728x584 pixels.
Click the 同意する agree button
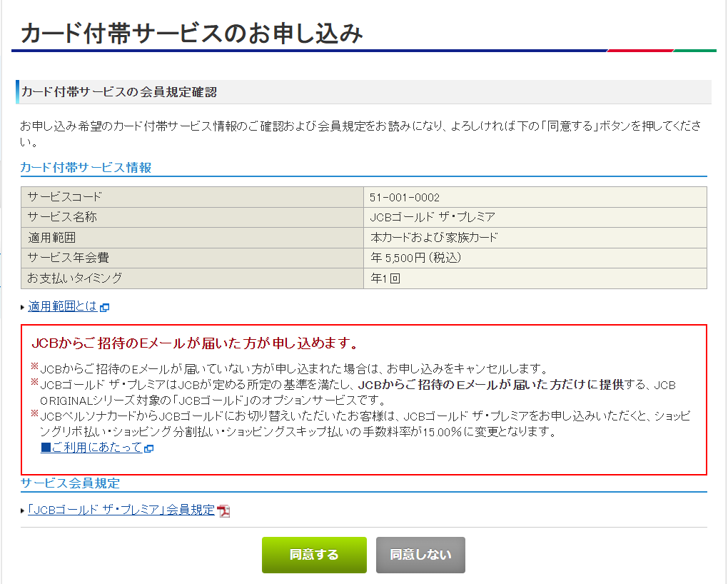[x=314, y=555]
